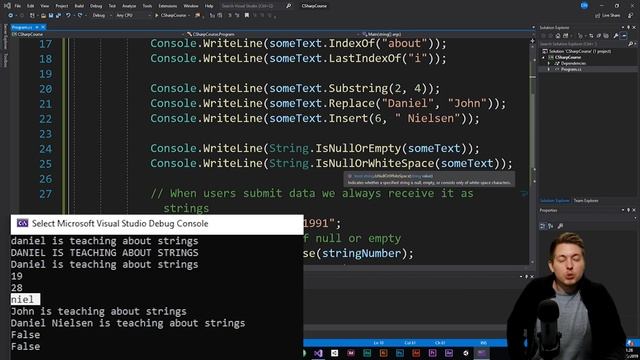
Task: Open the Window menu
Action: pos(191,6)
